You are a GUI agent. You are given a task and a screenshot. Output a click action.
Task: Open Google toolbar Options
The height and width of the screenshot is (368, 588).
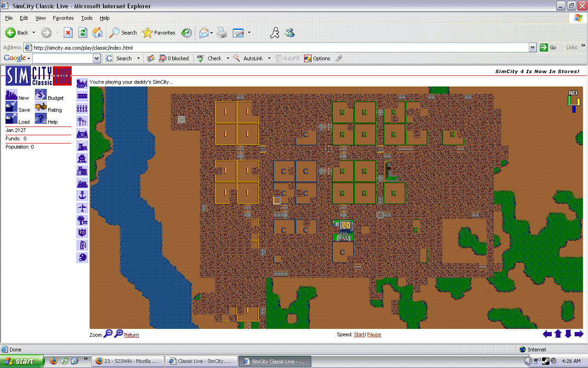coord(317,58)
